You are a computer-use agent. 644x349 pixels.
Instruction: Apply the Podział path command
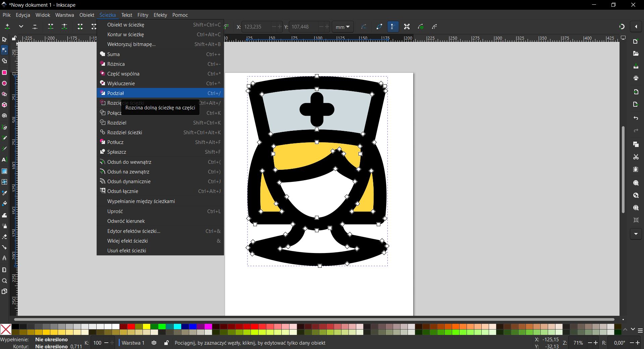point(116,93)
